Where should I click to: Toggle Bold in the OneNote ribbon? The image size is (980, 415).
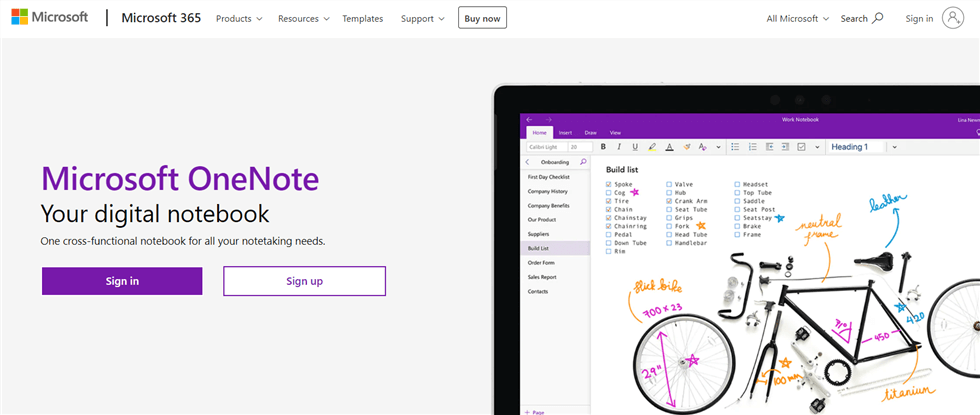coord(603,147)
